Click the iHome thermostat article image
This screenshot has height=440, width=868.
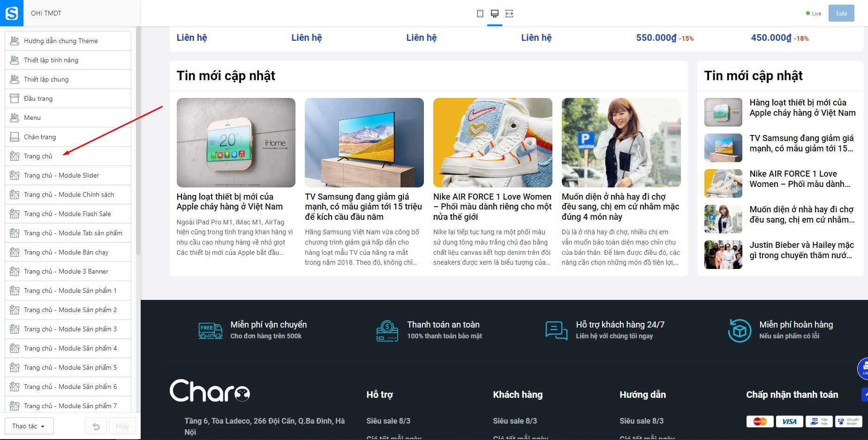pyautogui.click(x=236, y=142)
